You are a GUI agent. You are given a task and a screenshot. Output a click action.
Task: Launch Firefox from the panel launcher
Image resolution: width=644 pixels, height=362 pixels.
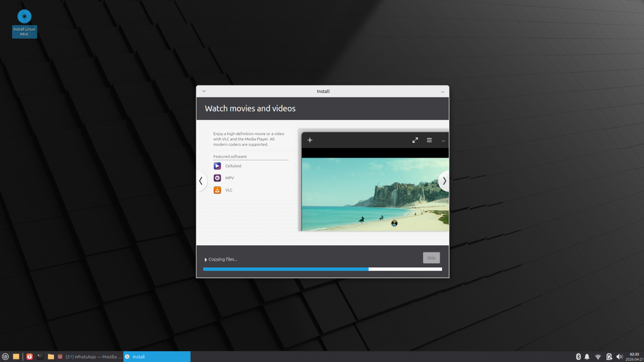tap(29, 356)
